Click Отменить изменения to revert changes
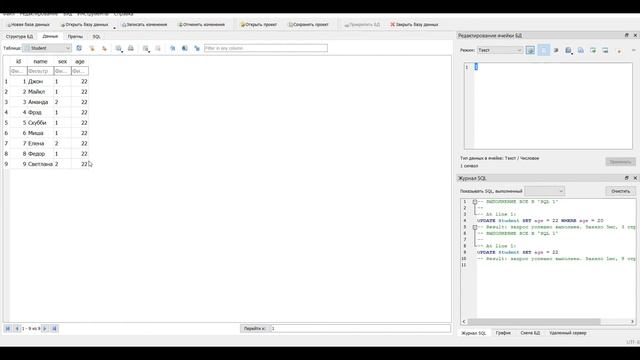640x360 pixels. pos(201,24)
